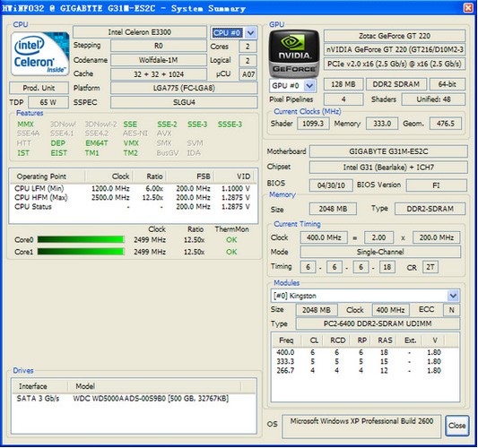
Task: Click the Core0 usage bar
Action: pos(81,240)
